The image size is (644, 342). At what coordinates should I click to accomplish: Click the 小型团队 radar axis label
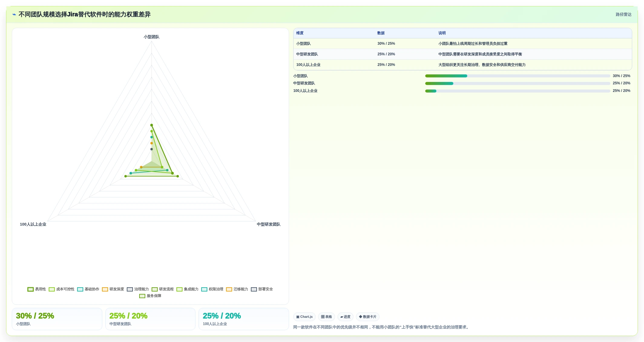tap(151, 37)
